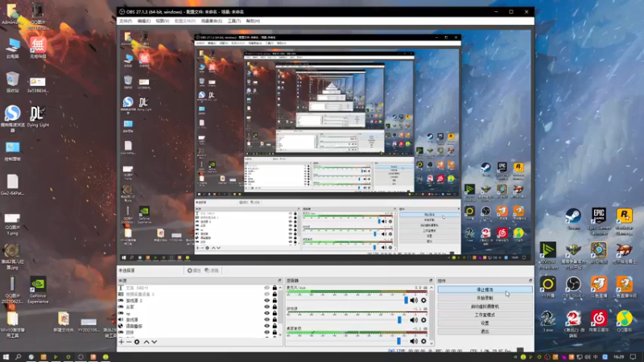
Task: Pop out the 混音器 mixer dock
Action: 431,281
